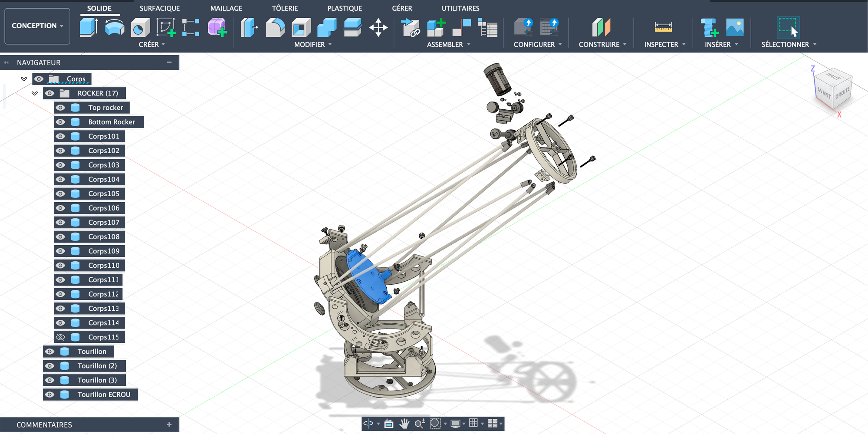Switch to the UTILITAIRES tab
This screenshot has height=434, width=868.
(460, 8)
